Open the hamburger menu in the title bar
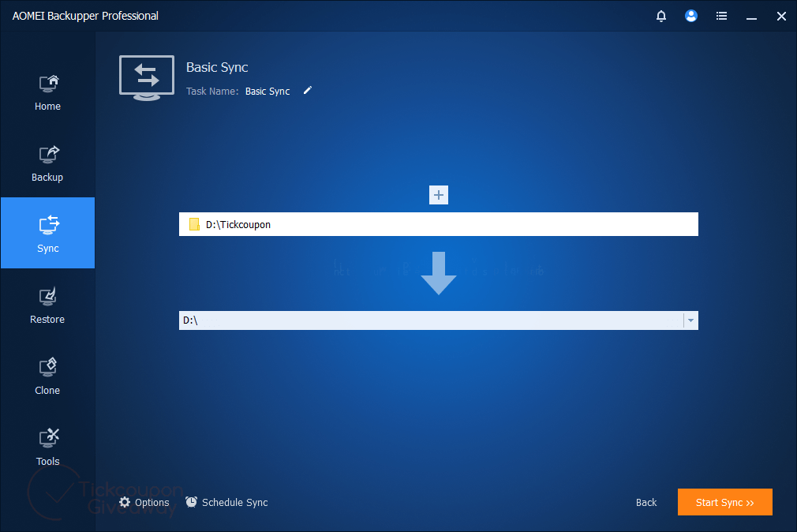Viewport: 797px width, 532px height. point(721,16)
